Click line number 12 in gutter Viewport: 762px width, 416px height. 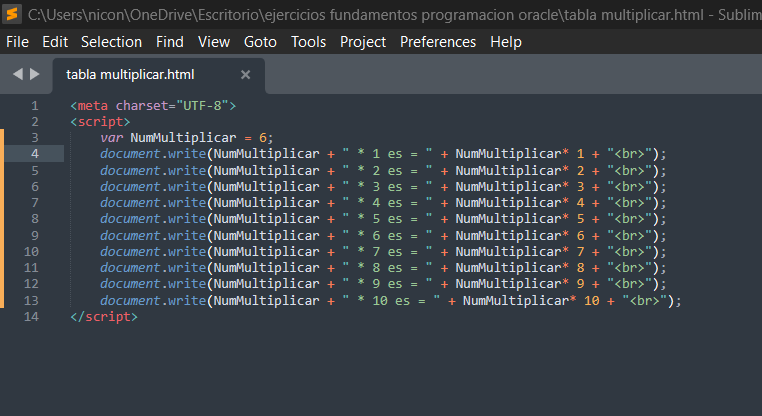point(31,284)
